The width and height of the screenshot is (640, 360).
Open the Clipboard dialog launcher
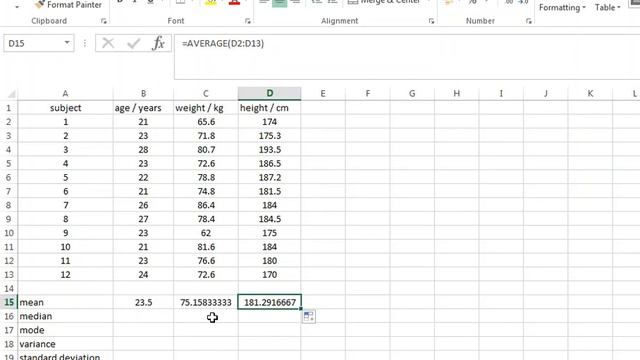pyautogui.click(x=104, y=21)
